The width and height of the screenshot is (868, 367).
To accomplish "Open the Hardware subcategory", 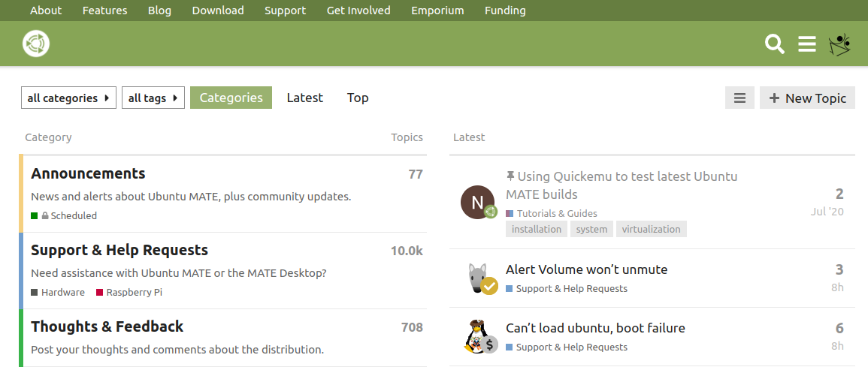I will pos(63,293).
